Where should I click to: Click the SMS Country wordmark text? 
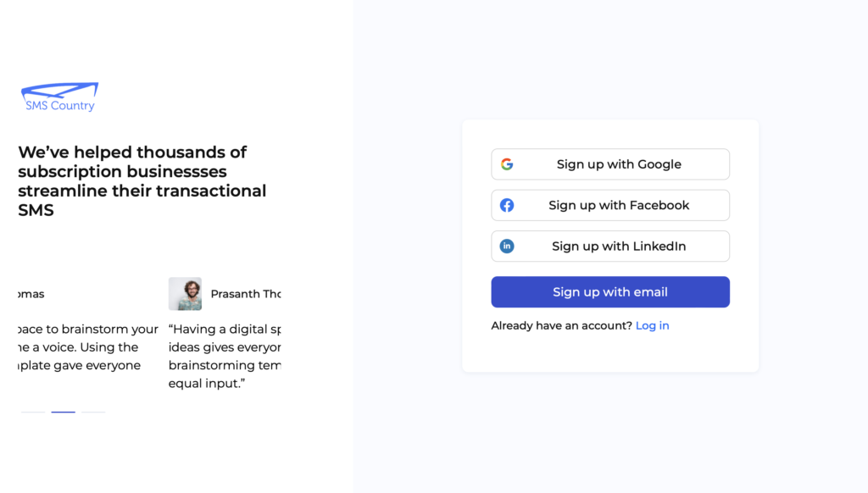coord(60,106)
